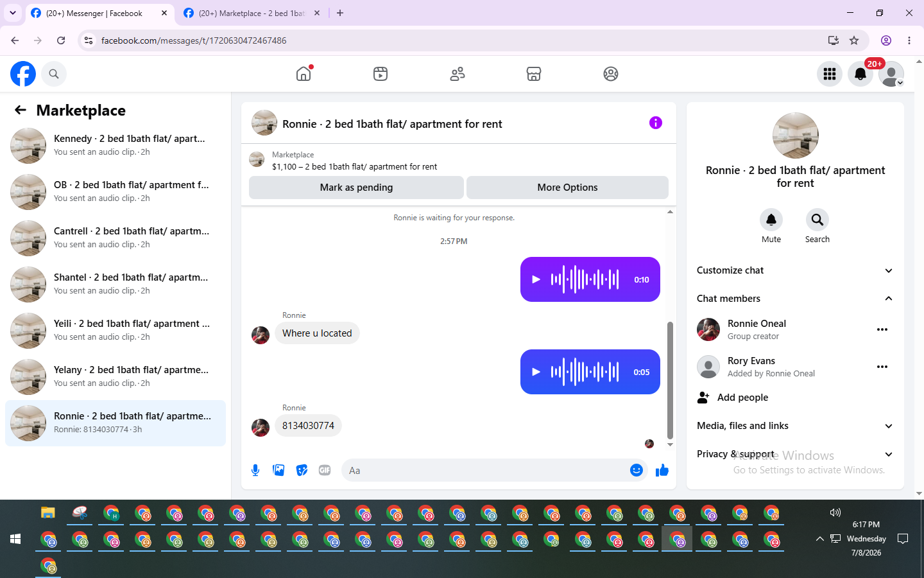Open the Groups icon in top navigation
924x578 pixels.
[x=611, y=74]
